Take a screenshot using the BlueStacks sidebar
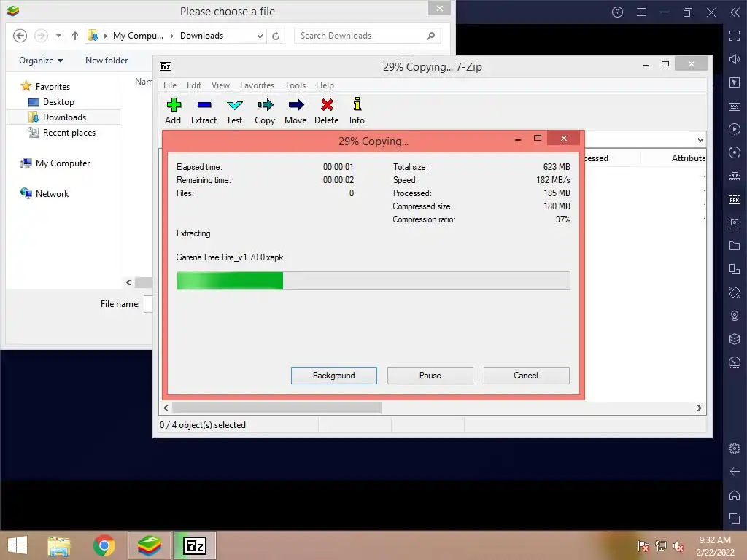This screenshot has width=747, height=560. (x=735, y=222)
